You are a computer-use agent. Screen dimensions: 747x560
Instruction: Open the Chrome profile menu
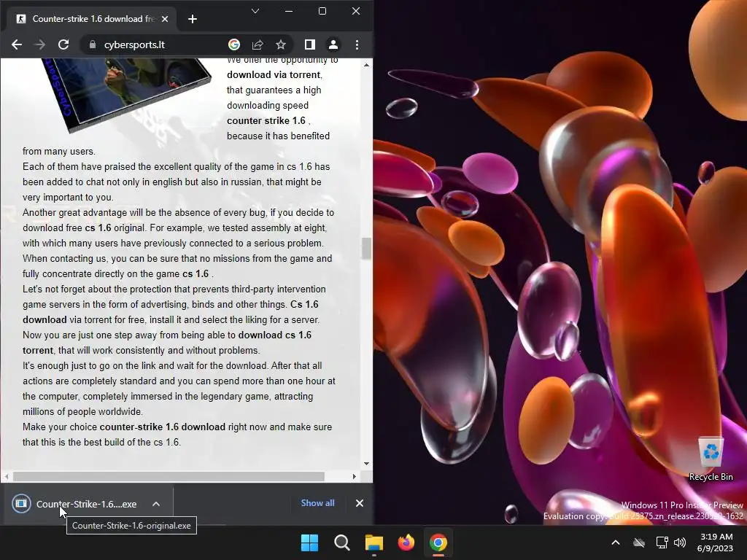[333, 44]
